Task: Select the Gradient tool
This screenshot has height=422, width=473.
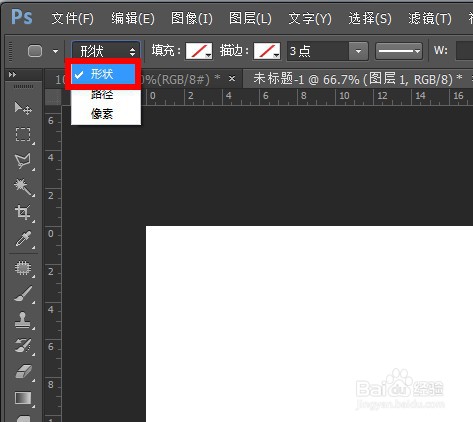Action: pyautogui.click(x=23, y=398)
